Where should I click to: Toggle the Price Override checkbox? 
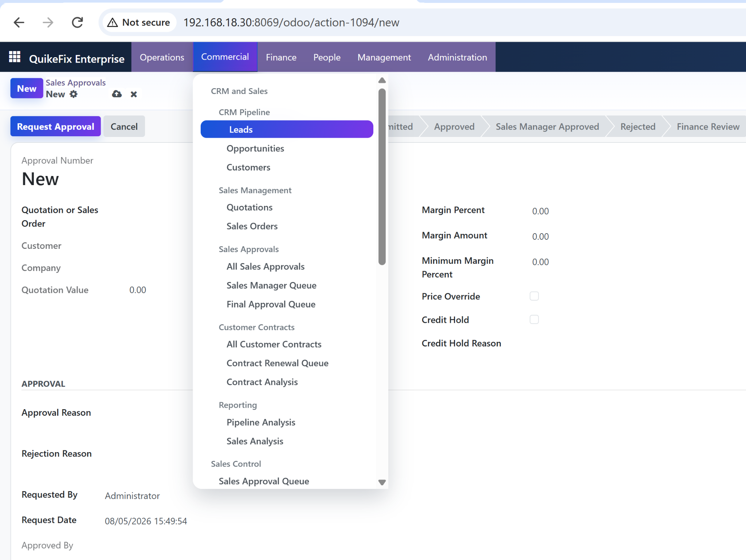click(534, 296)
